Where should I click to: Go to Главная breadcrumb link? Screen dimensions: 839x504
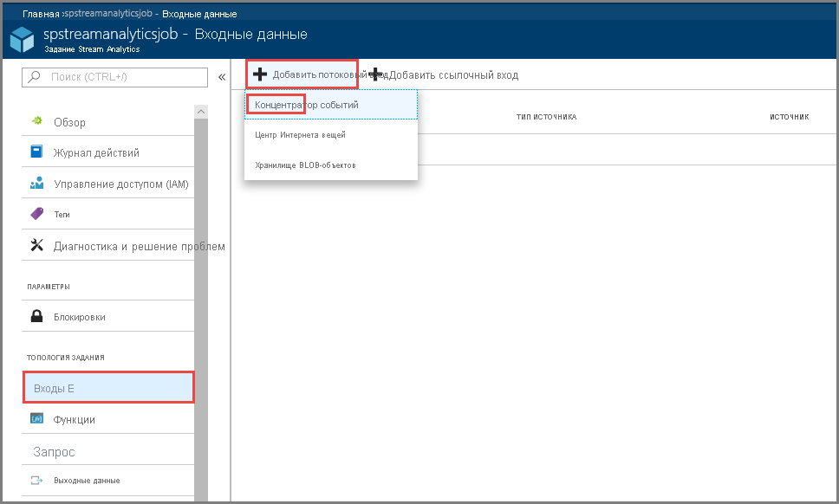(x=41, y=14)
